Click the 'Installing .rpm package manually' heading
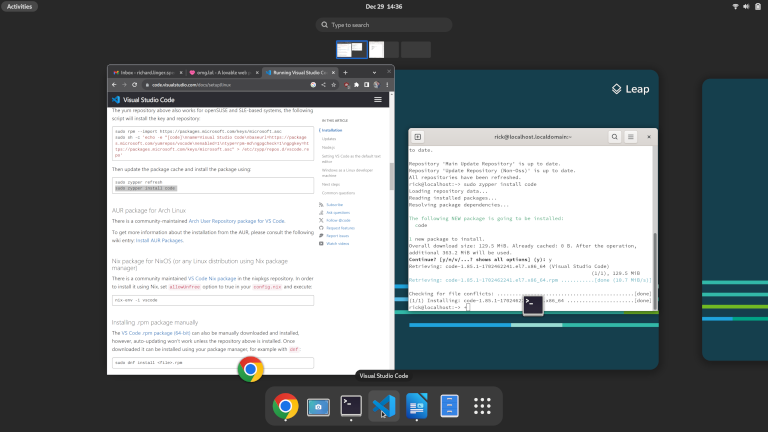 155,322
